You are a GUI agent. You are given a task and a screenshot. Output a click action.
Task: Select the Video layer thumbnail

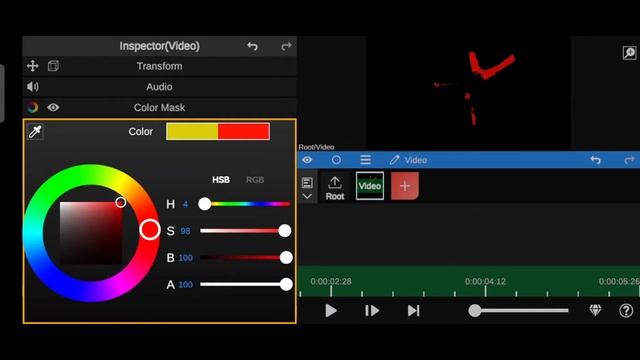point(370,186)
